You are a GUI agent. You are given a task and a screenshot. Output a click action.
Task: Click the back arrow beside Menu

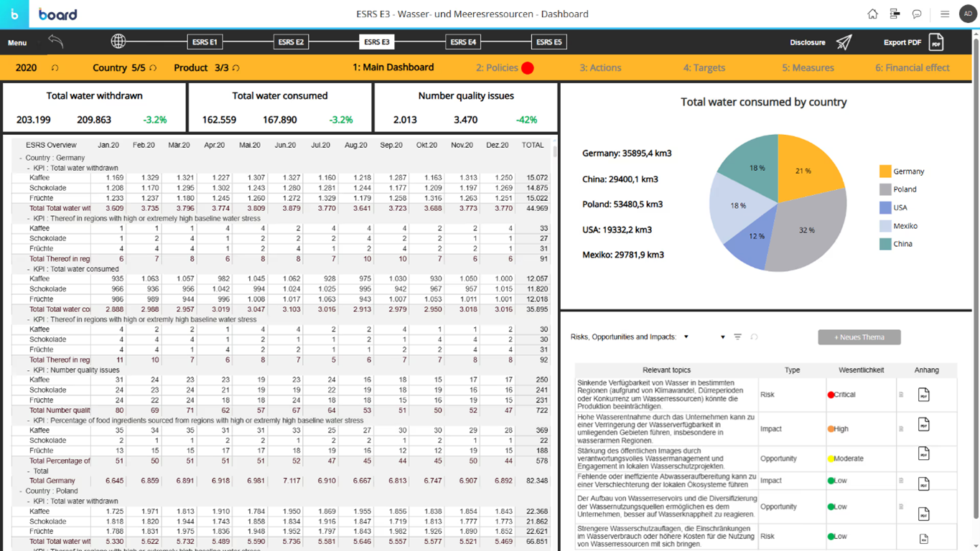click(56, 42)
